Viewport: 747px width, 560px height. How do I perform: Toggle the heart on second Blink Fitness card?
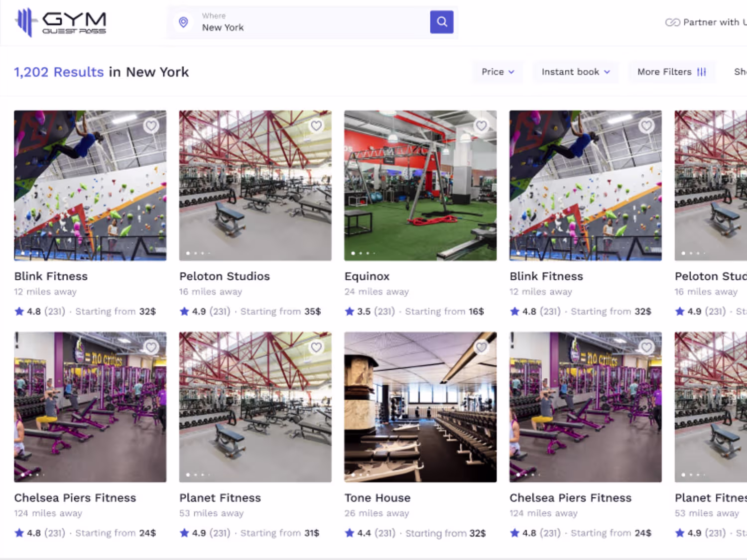click(646, 125)
